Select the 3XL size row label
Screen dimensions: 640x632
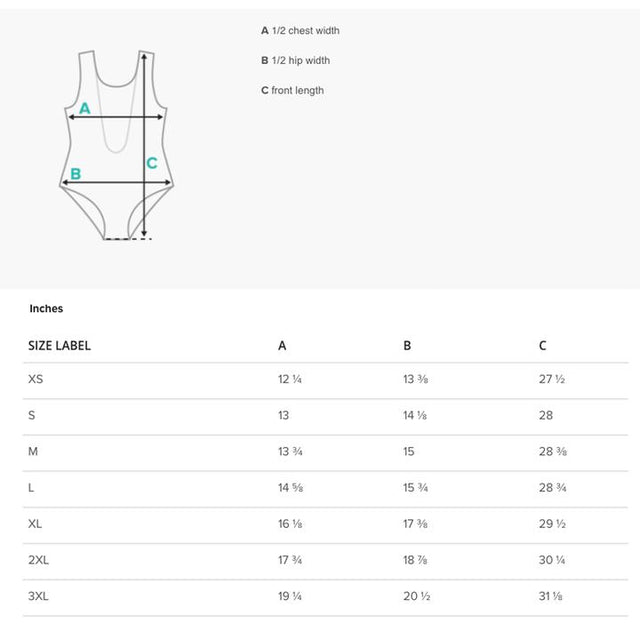point(38,596)
